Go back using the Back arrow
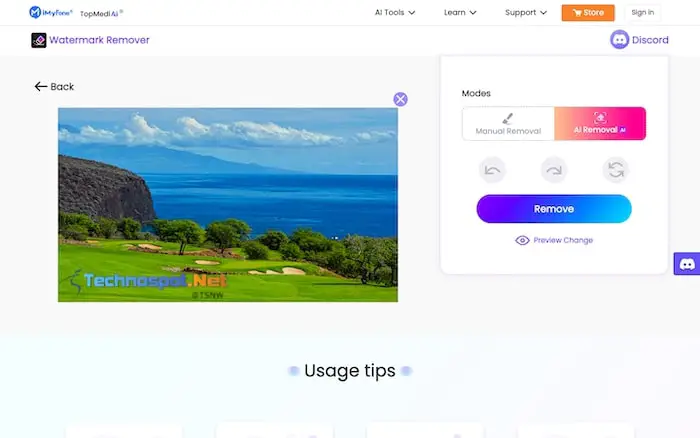This screenshot has width=700, height=438. click(x=54, y=87)
